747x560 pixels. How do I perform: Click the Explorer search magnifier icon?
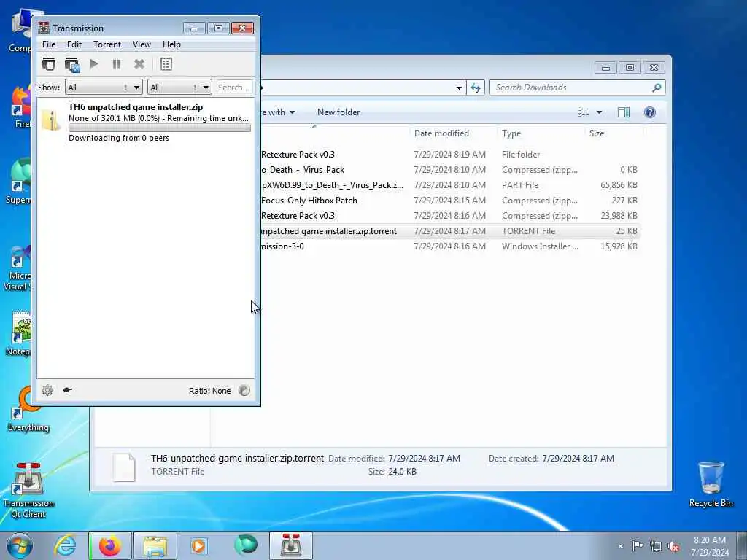[x=657, y=87]
